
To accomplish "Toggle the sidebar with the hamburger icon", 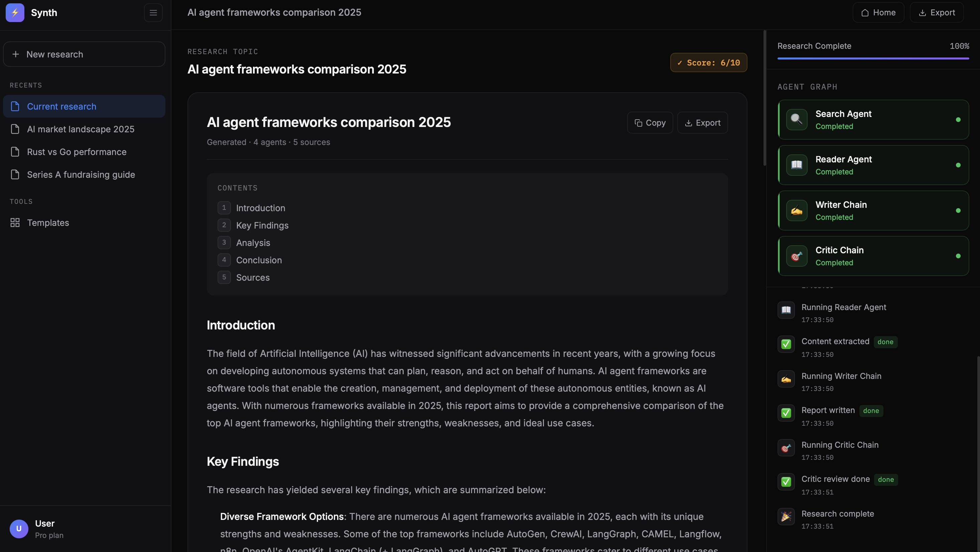I will coord(153,13).
